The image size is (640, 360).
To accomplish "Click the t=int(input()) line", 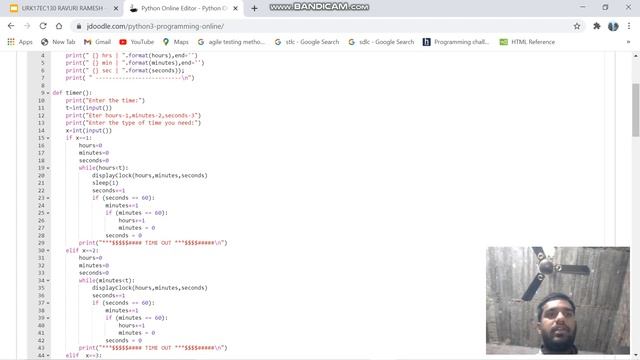I will [x=89, y=108].
